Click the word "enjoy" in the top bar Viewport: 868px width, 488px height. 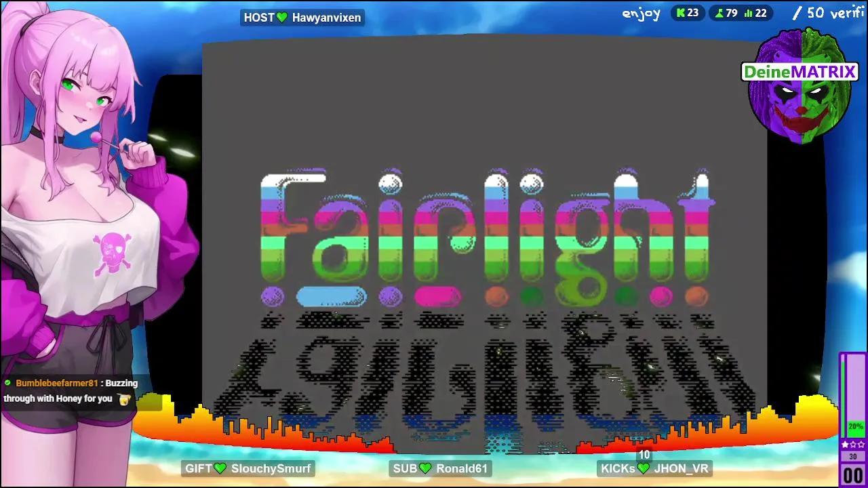click(x=641, y=14)
